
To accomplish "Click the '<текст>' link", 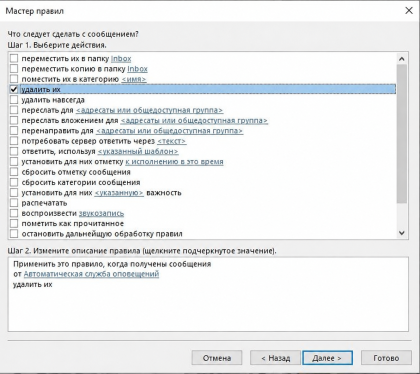I will click(172, 141).
